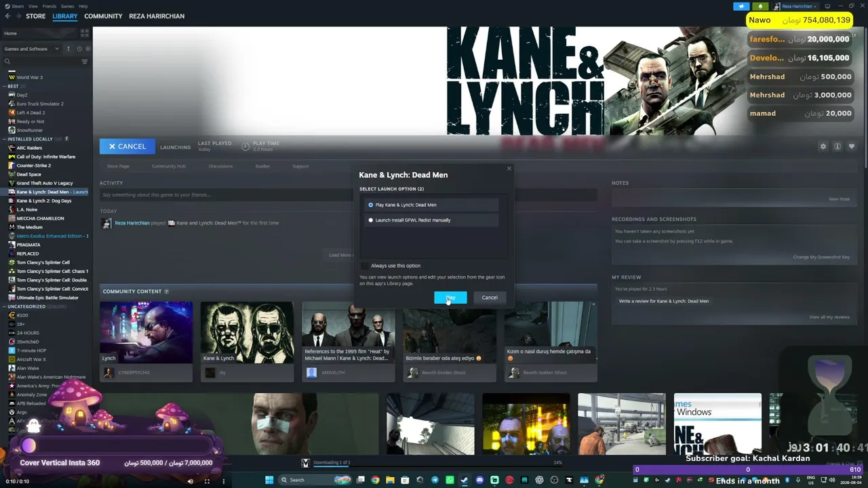868x488 pixels.
Task: Select Left 4 Dead 2
Action: click(x=31, y=113)
